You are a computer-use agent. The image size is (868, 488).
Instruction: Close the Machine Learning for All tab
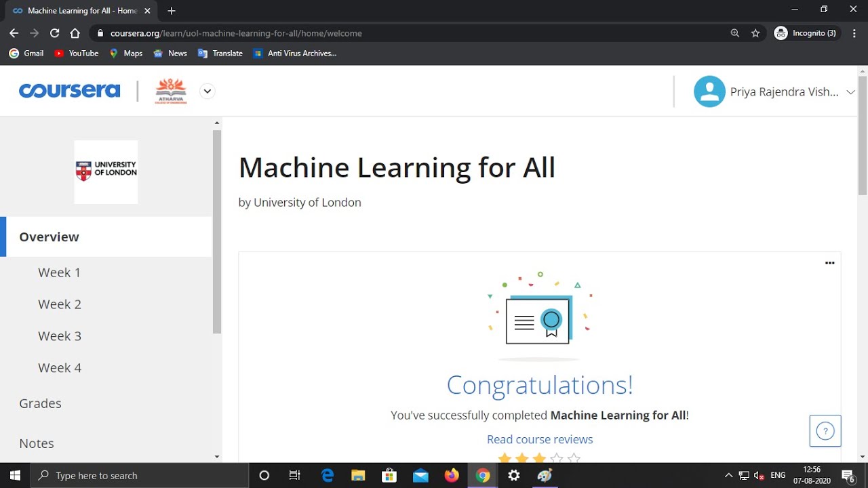[x=147, y=11]
